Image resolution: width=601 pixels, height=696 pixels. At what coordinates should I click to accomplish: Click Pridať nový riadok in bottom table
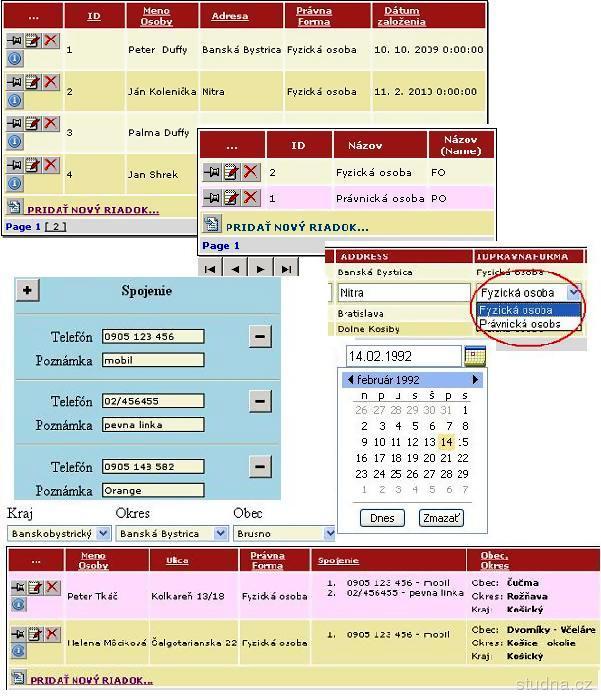click(x=91, y=680)
